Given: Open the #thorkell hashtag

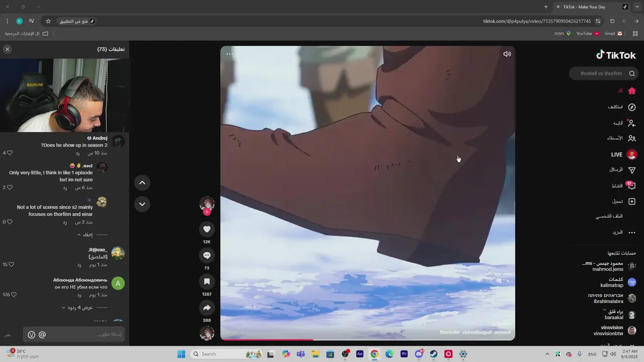Looking at the screenshot, I should (450, 332).
